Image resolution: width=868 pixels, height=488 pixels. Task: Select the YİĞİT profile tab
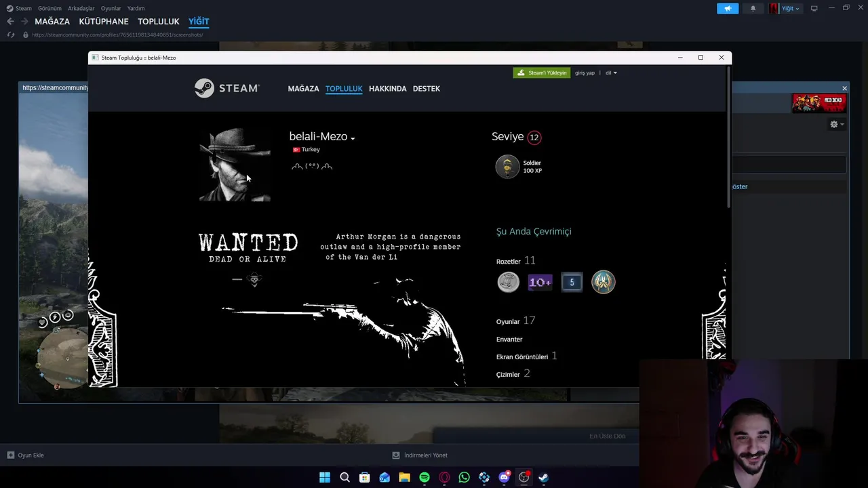pos(199,22)
